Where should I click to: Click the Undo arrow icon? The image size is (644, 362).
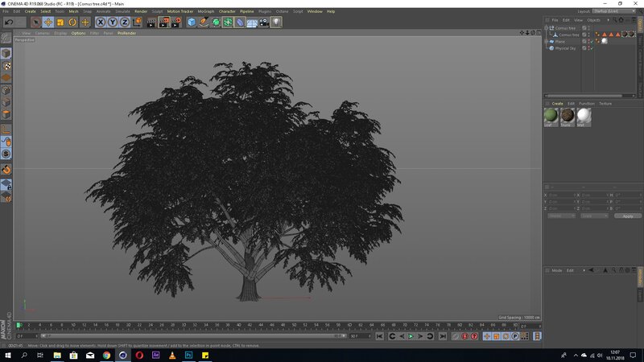click(8, 23)
